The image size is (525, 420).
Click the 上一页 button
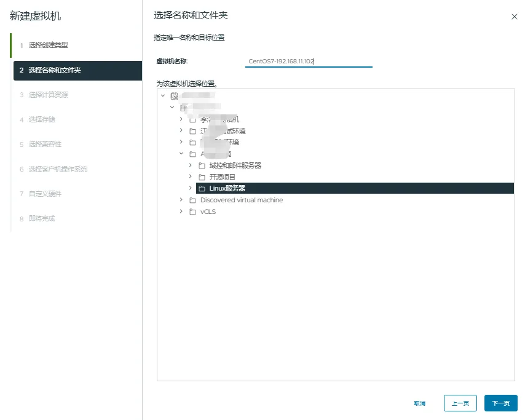(x=460, y=403)
